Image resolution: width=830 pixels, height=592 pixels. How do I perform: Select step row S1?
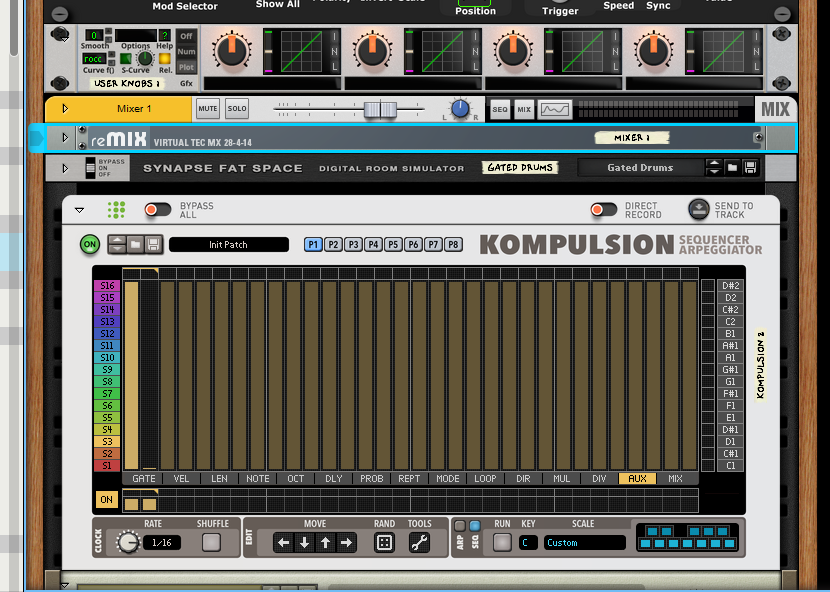(x=107, y=466)
